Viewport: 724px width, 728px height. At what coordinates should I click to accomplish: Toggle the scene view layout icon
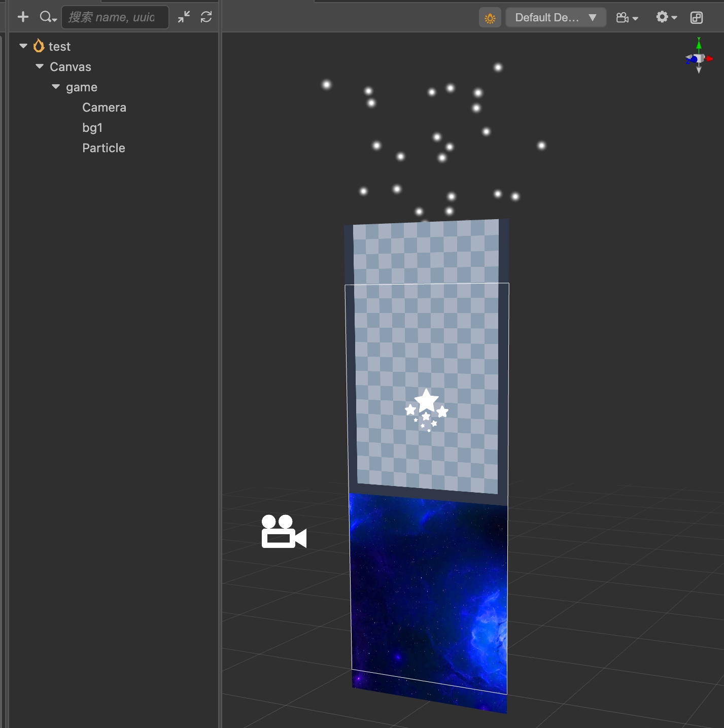tap(697, 18)
